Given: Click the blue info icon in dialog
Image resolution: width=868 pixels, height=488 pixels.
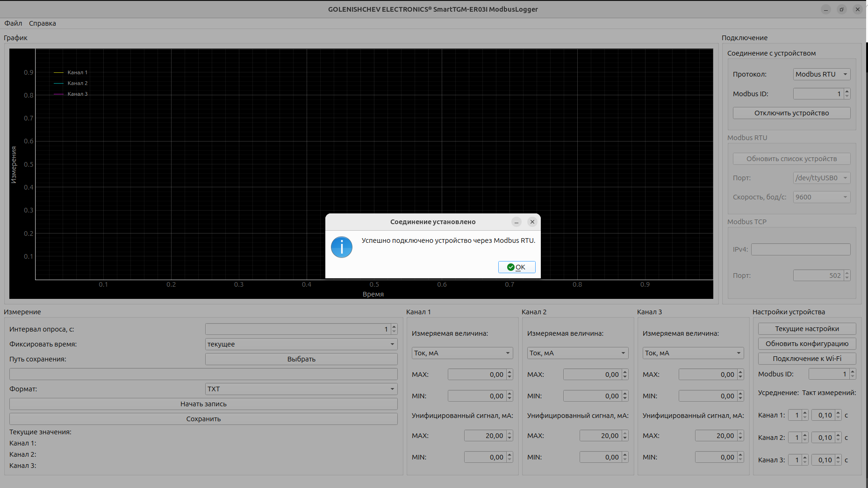Looking at the screenshot, I should (x=342, y=247).
